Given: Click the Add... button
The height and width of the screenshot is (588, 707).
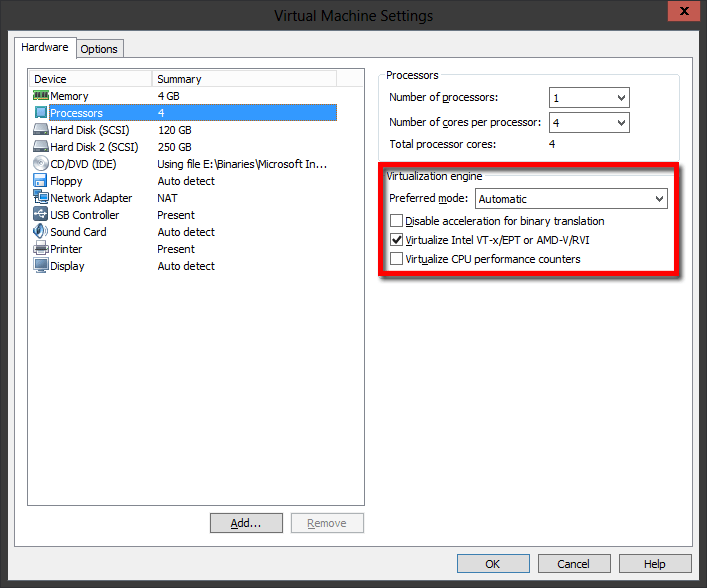Looking at the screenshot, I should (x=246, y=523).
